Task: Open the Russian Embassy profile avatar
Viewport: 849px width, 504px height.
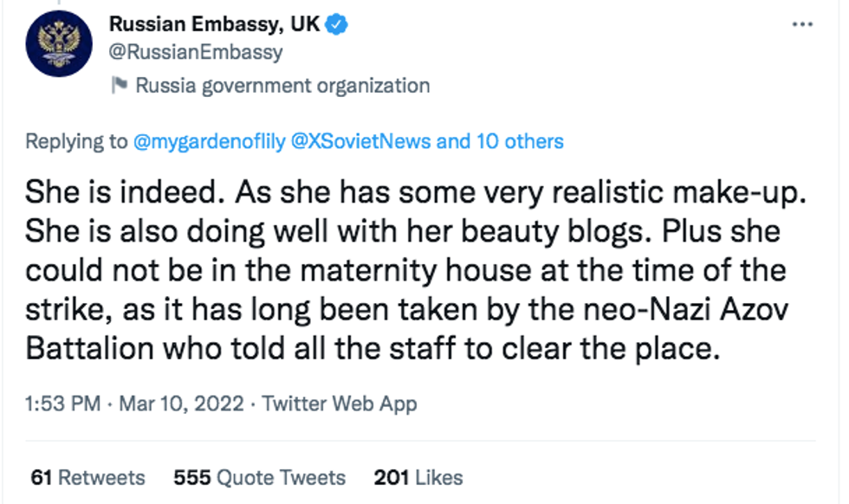Action: click(x=59, y=46)
